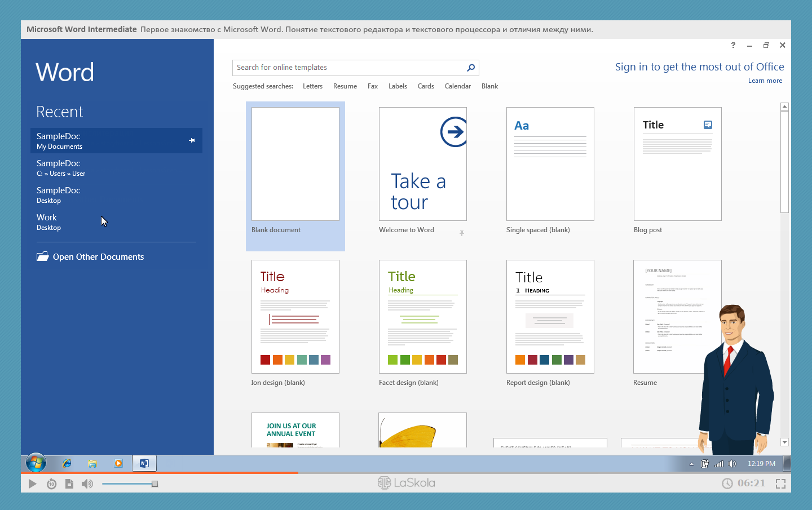Pin the Welcome to Word template
812x510 pixels.
461,233
